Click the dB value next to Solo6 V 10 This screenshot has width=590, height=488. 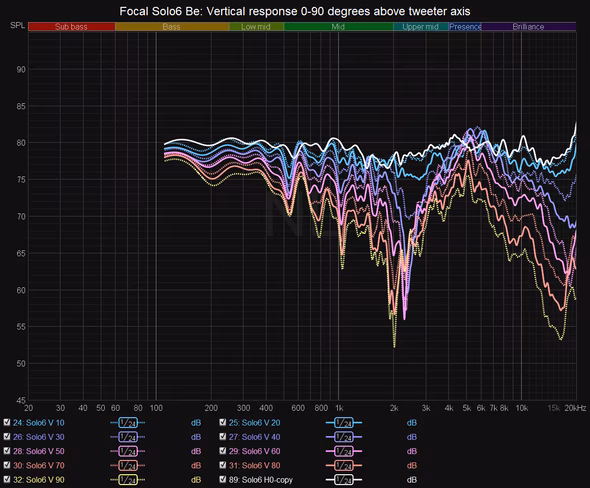click(x=196, y=423)
